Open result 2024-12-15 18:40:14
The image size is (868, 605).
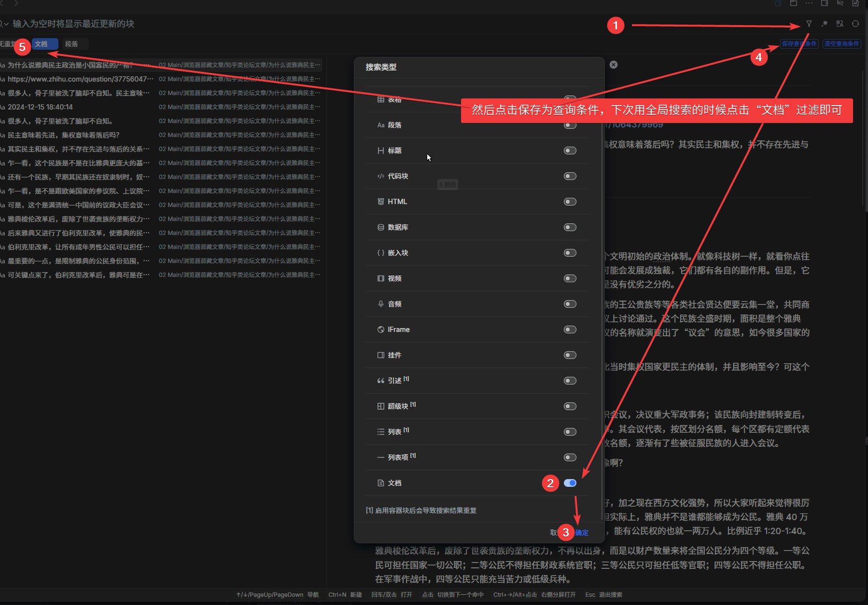(x=161, y=107)
